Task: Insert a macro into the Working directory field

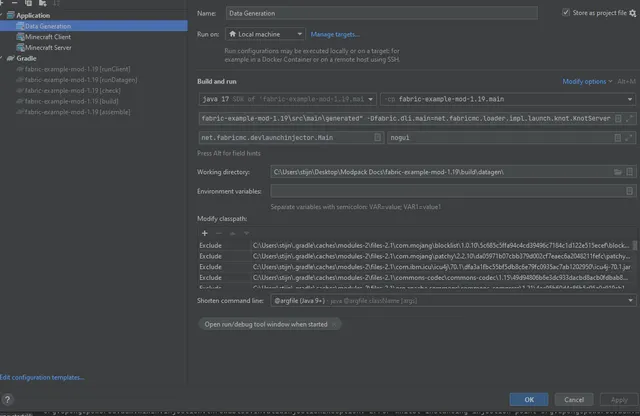Action: pos(630,172)
